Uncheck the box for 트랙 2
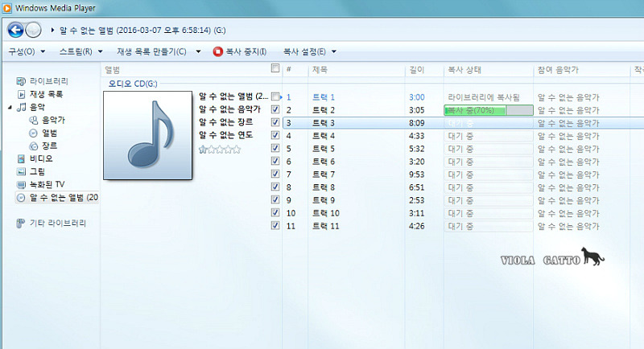This screenshot has width=644, height=349. coord(275,109)
